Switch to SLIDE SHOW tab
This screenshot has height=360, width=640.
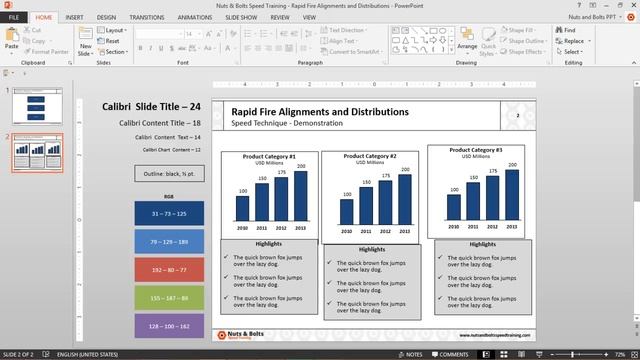coord(241,17)
